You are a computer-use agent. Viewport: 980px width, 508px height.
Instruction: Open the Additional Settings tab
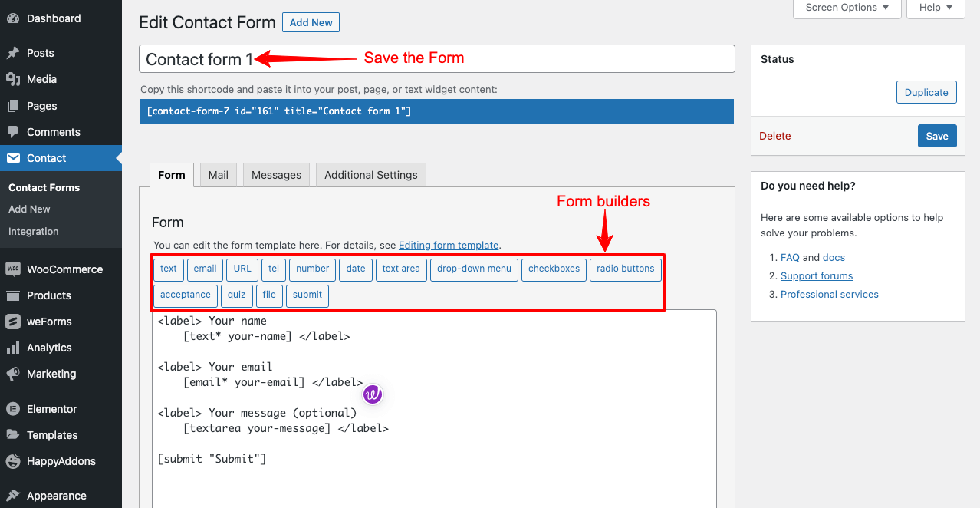coord(371,175)
